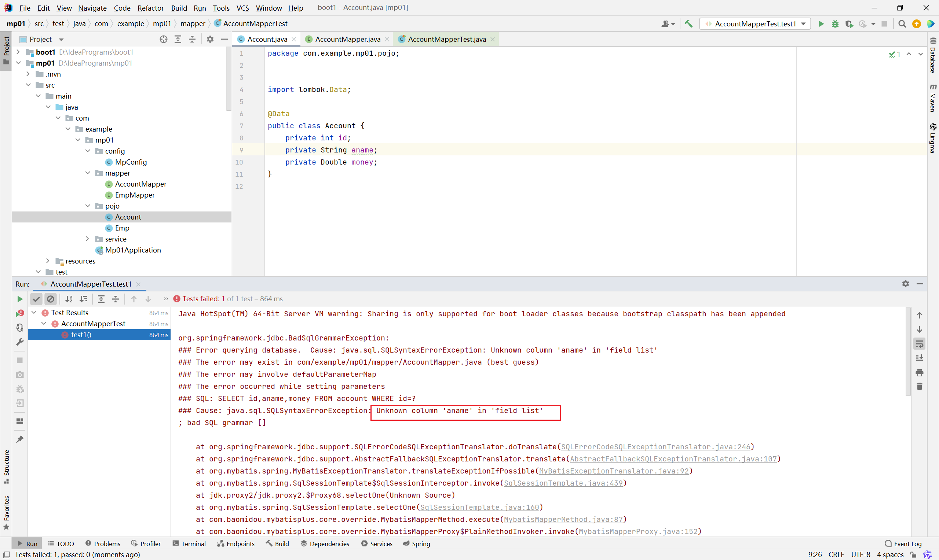
Task: Click the Print console output icon
Action: [919, 372]
